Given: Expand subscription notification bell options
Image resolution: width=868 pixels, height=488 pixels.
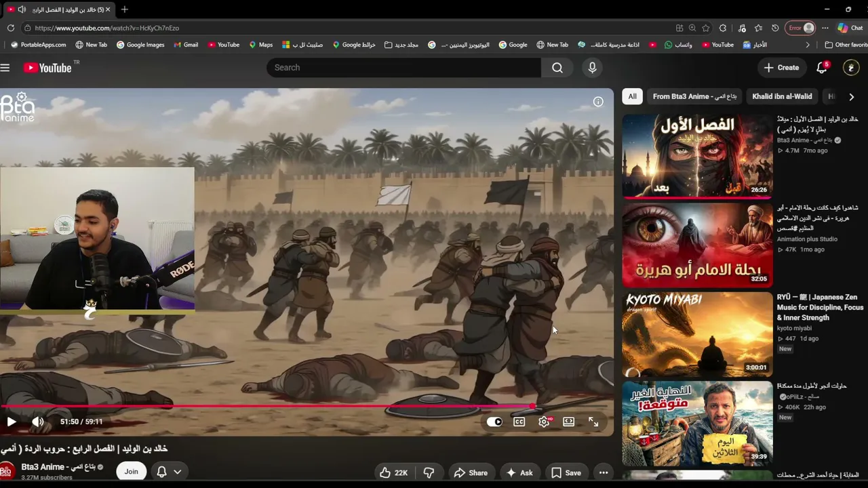Looking at the screenshot, I should click(169, 472).
